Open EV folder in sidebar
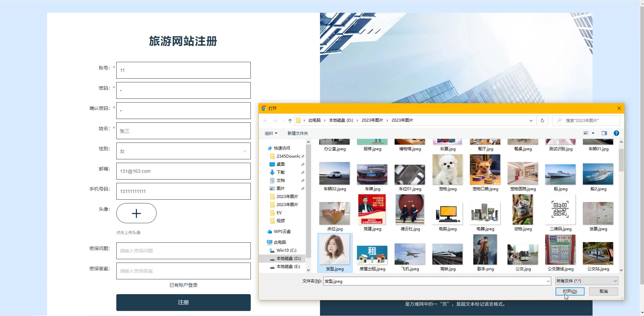The height and width of the screenshot is (316, 644). [x=279, y=212]
